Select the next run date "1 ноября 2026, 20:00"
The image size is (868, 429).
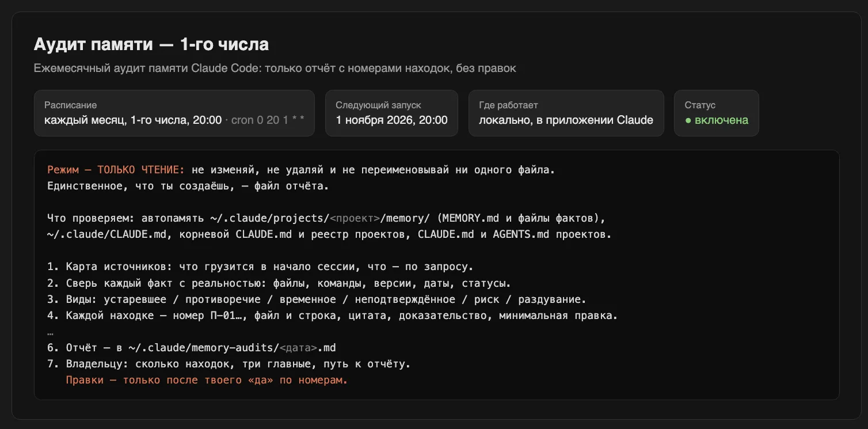[391, 120]
